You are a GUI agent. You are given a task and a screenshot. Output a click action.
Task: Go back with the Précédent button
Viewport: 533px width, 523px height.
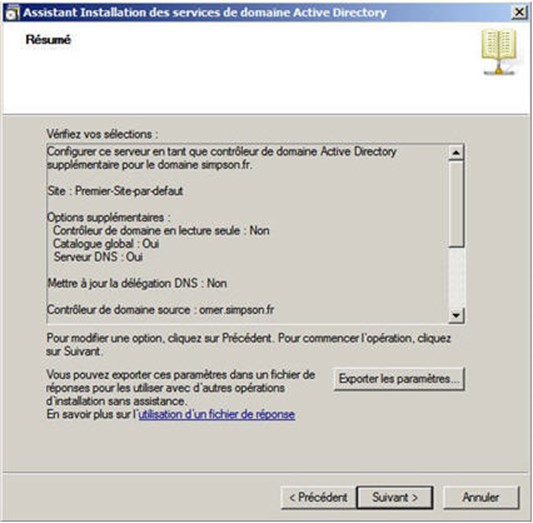pos(318,498)
